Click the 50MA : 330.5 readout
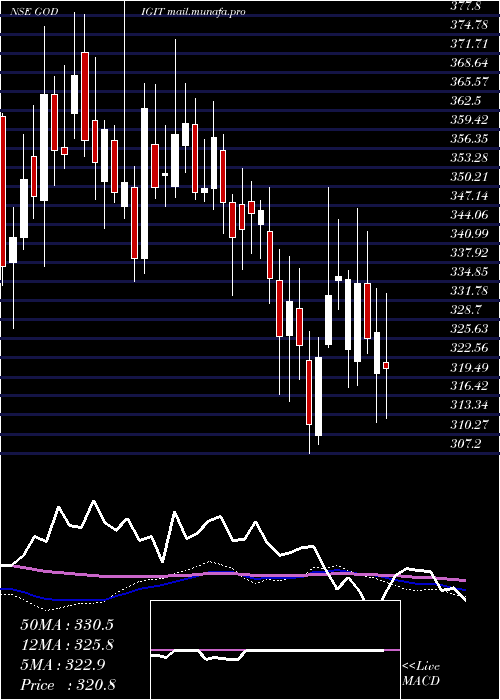This screenshot has width=500, height=700. pyautogui.click(x=67, y=625)
